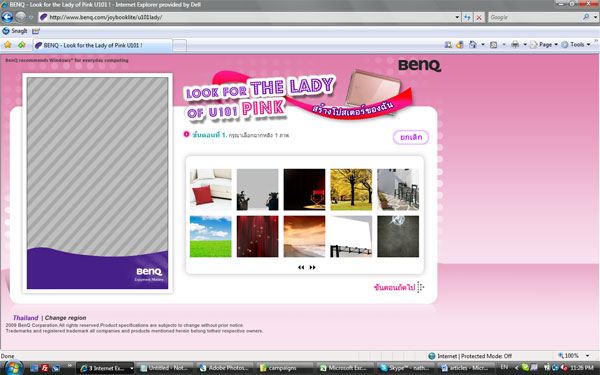Select the red curtain stars background
The width and height of the screenshot is (600, 375).
click(x=258, y=236)
